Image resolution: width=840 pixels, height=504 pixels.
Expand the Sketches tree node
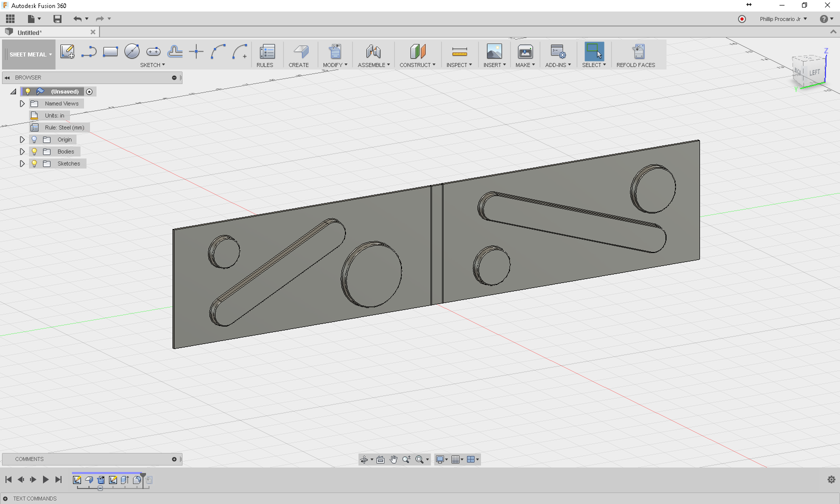click(x=22, y=163)
